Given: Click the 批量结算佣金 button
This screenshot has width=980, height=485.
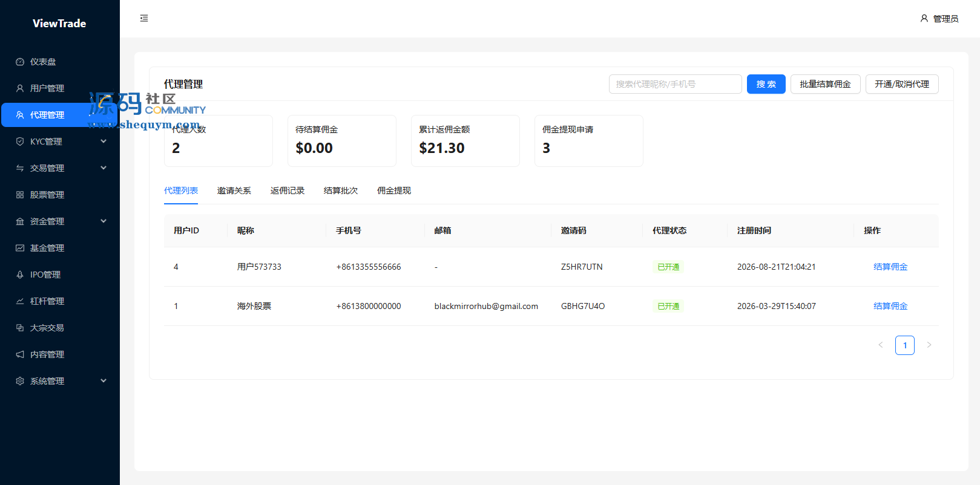Looking at the screenshot, I should 826,84.
